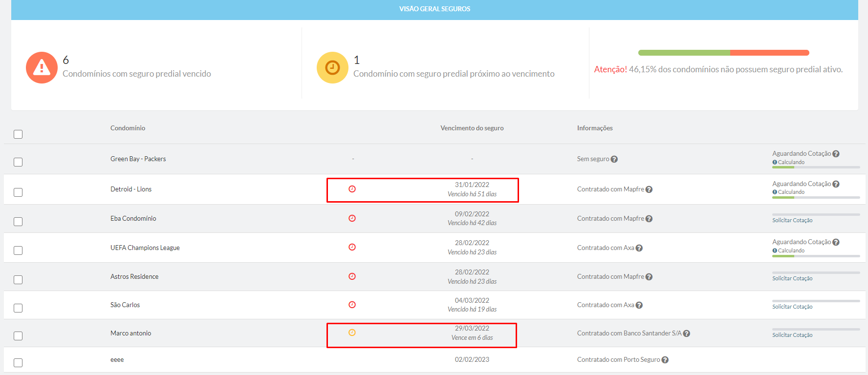Sort by the Vencimento do seguro column header
The image size is (868, 375).
click(472, 128)
